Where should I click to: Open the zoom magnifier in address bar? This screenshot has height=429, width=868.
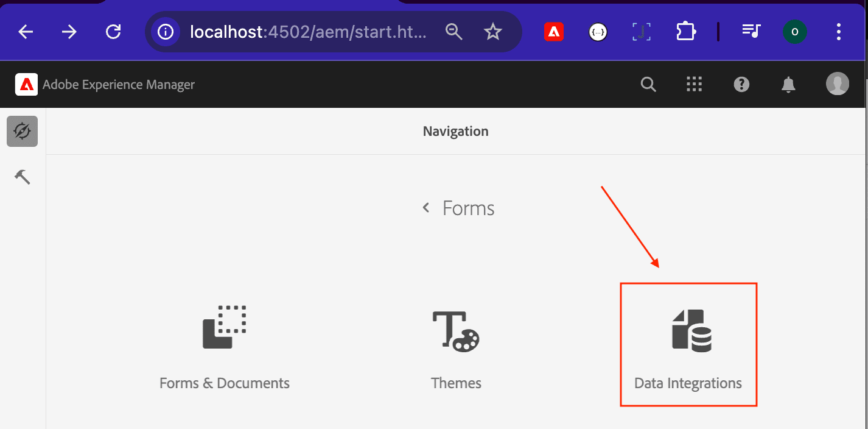(x=454, y=32)
